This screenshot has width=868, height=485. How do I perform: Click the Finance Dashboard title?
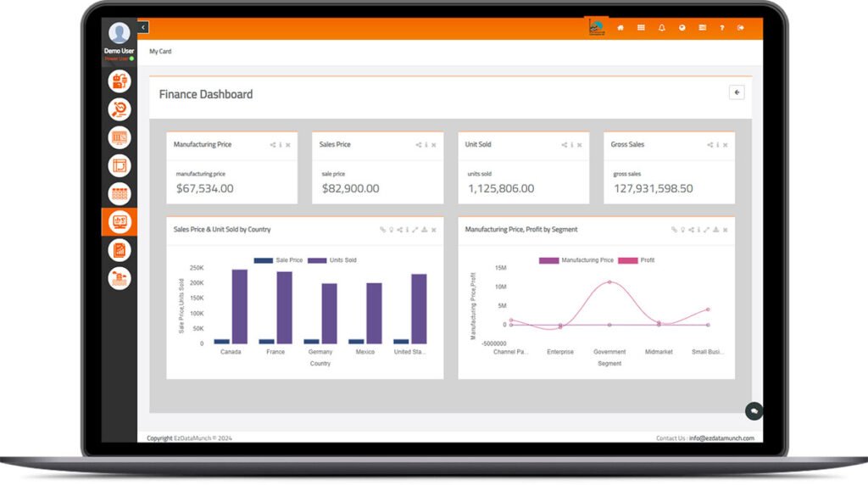pos(206,94)
